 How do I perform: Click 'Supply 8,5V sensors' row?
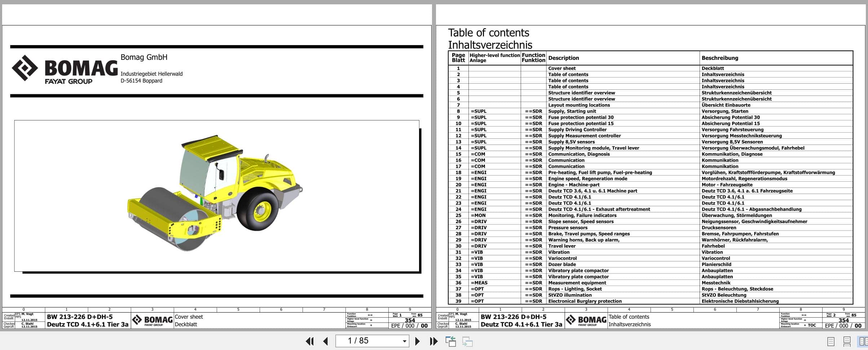click(571, 142)
